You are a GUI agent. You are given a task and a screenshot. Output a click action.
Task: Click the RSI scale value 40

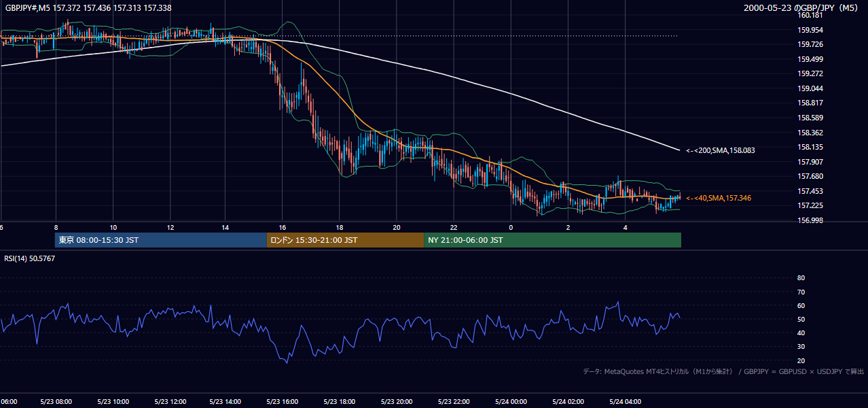(x=801, y=333)
